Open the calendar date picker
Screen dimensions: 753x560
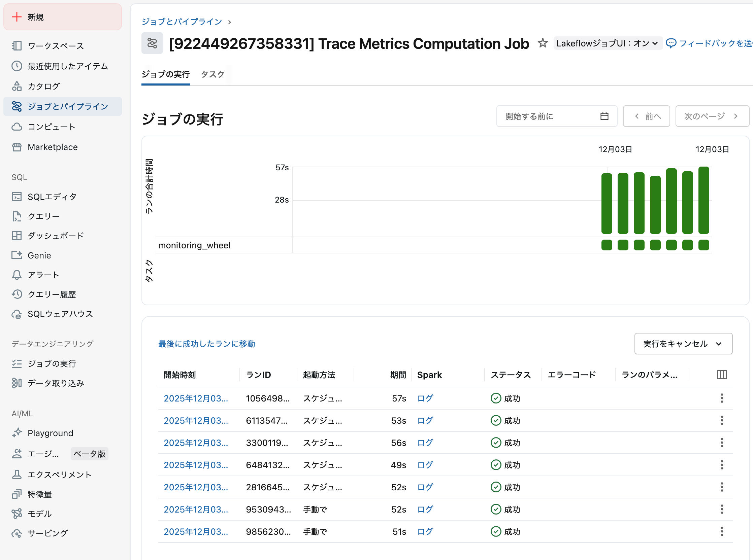coord(604,116)
